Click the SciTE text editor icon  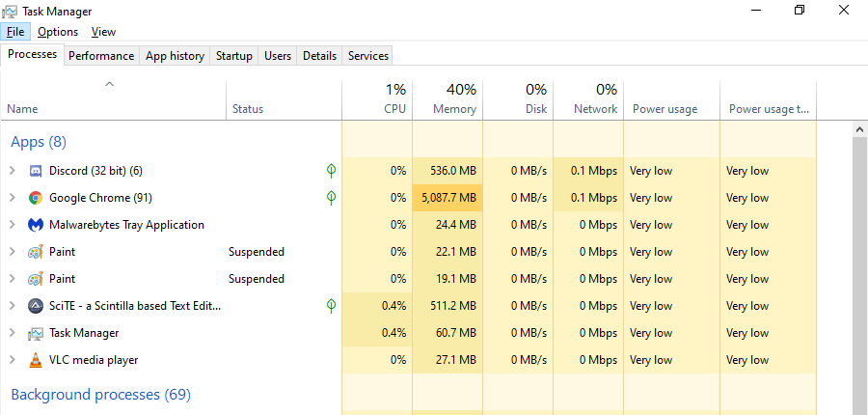point(36,306)
